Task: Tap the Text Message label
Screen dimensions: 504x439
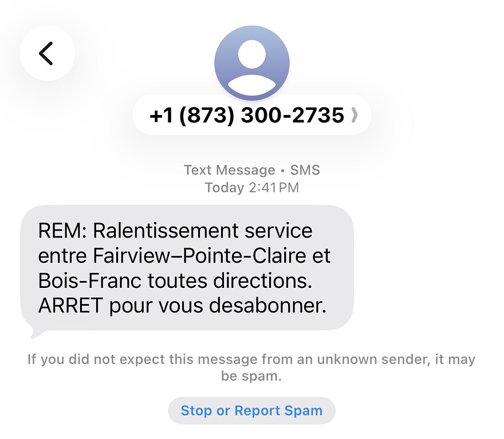Action: (x=230, y=170)
